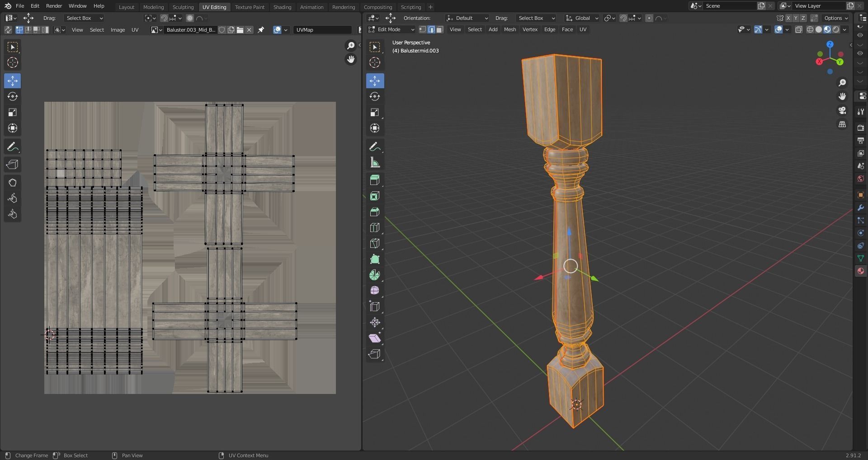Screen dimensions: 868x460
Task: Switch viewport to orthographic/perspective grid toggle
Action: 842,124
